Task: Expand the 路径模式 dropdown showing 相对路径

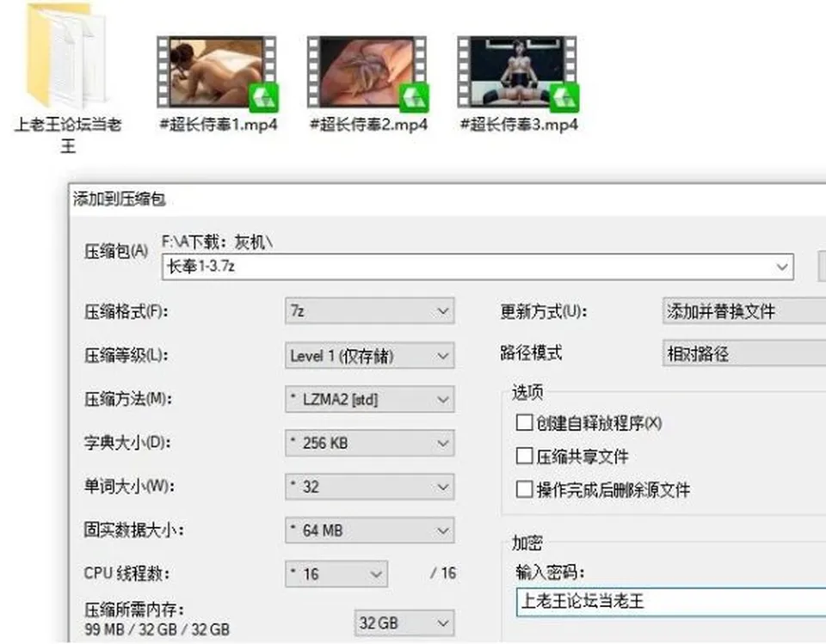Action: click(x=743, y=354)
